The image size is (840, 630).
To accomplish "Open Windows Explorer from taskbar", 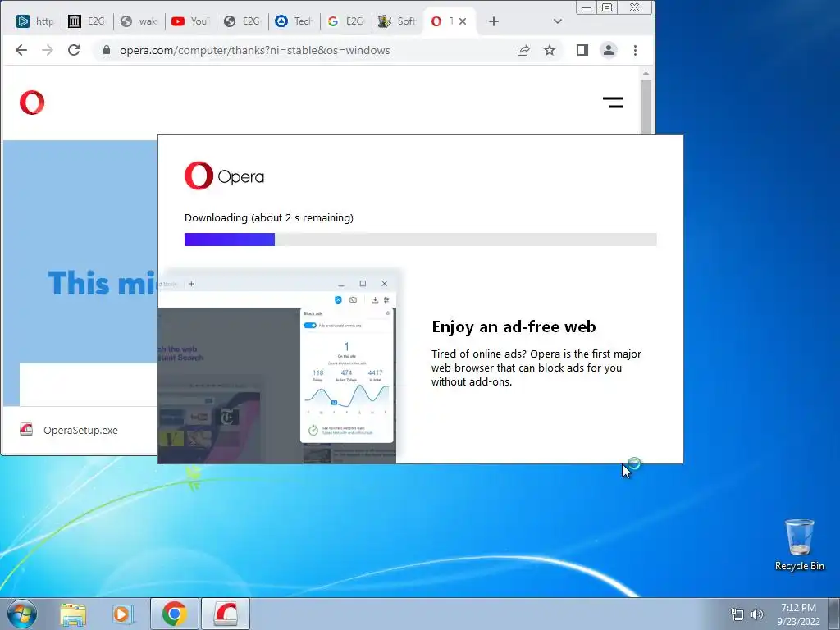I will click(73, 614).
